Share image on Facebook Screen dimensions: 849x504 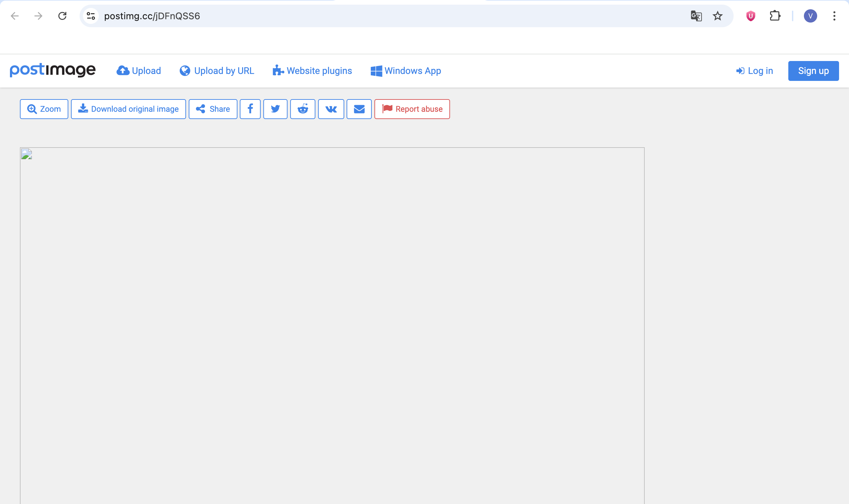(x=250, y=109)
